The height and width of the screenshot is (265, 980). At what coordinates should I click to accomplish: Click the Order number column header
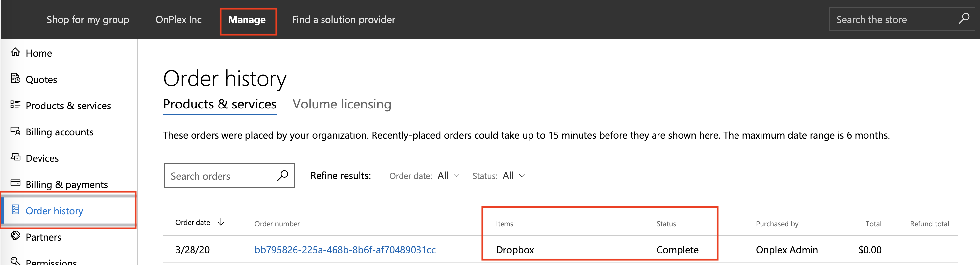pyautogui.click(x=277, y=224)
